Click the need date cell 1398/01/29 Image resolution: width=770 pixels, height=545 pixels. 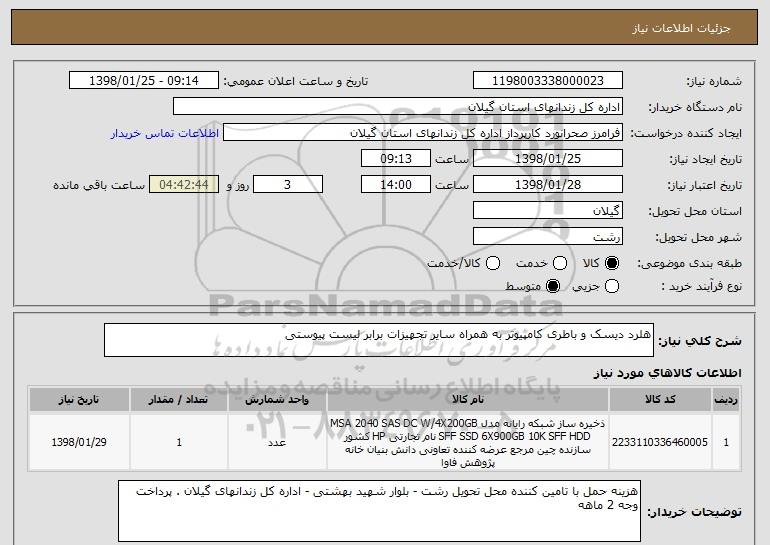(79, 442)
